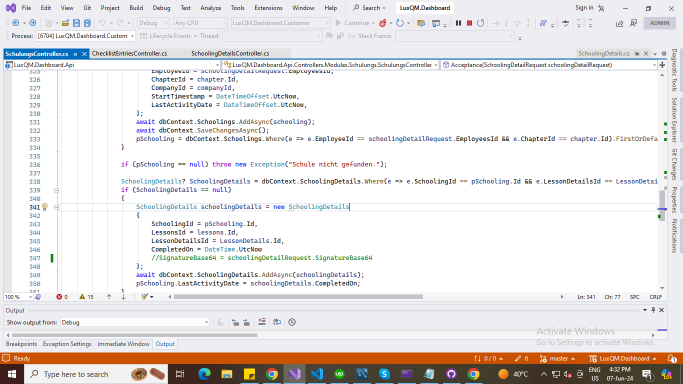Toggle timestamps clock icon in Output

coord(292,322)
